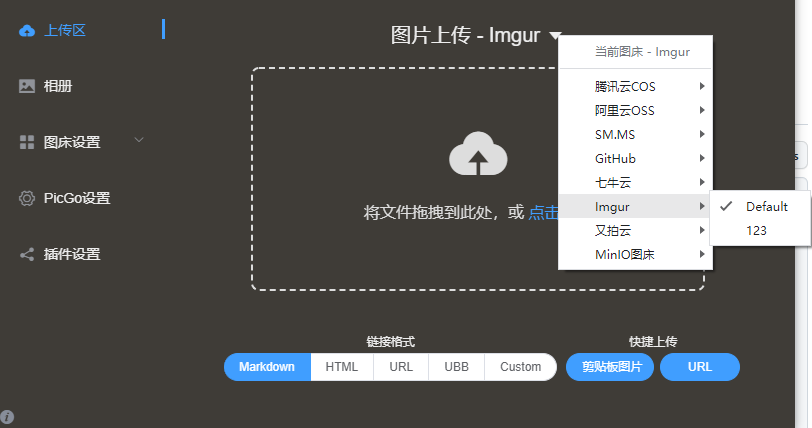
Task: Choose HTML link format
Action: (342, 367)
